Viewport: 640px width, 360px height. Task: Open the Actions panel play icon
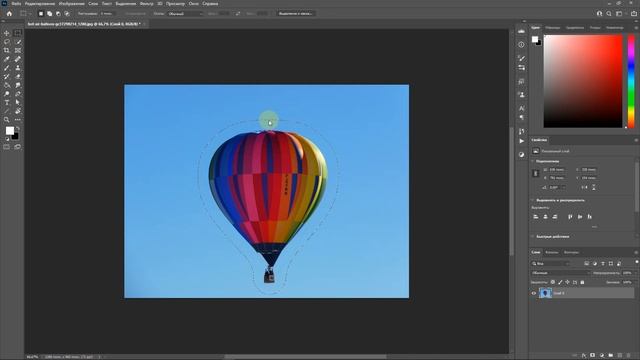(x=521, y=141)
